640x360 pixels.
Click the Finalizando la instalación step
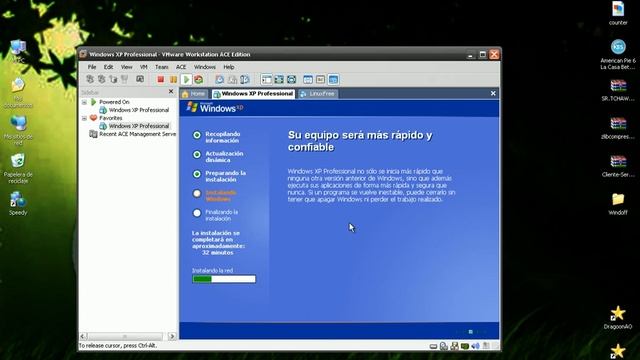[x=216, y=215]
